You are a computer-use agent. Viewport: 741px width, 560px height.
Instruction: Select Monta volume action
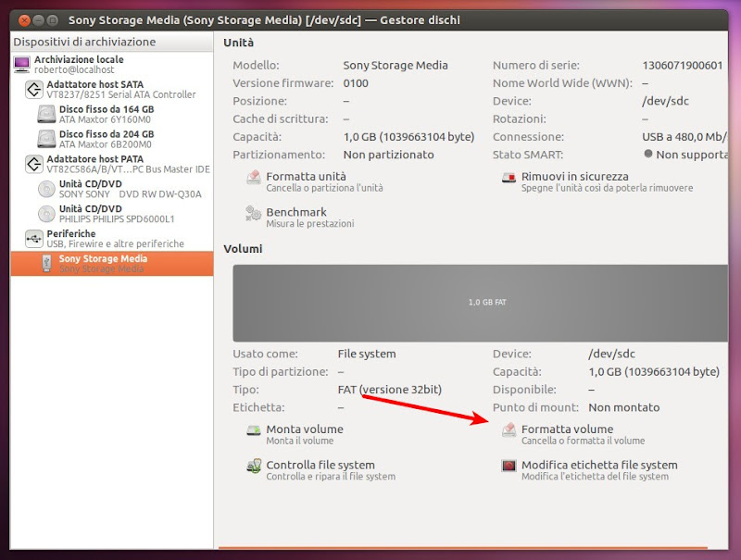pos(295,434)
